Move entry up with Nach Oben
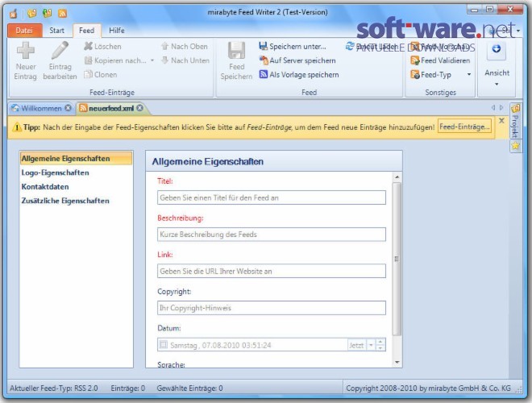 pos(185,47)
